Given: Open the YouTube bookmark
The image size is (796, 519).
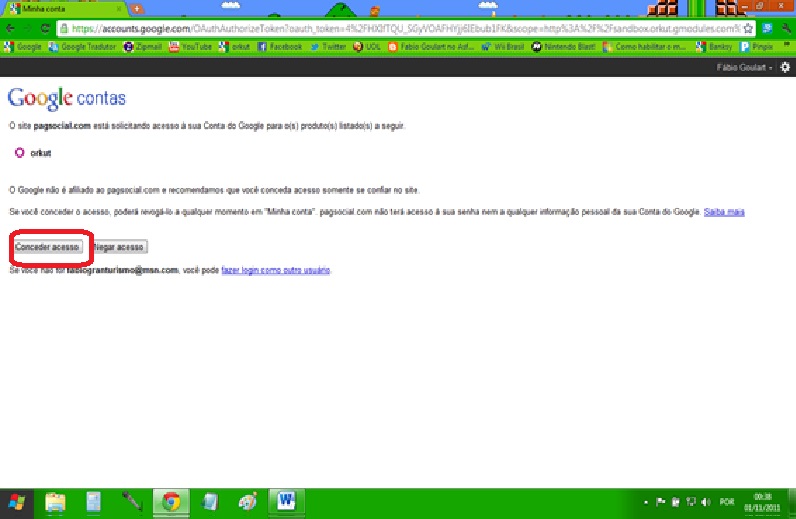Looking at the screenshot, I should (x=190, y=46).
